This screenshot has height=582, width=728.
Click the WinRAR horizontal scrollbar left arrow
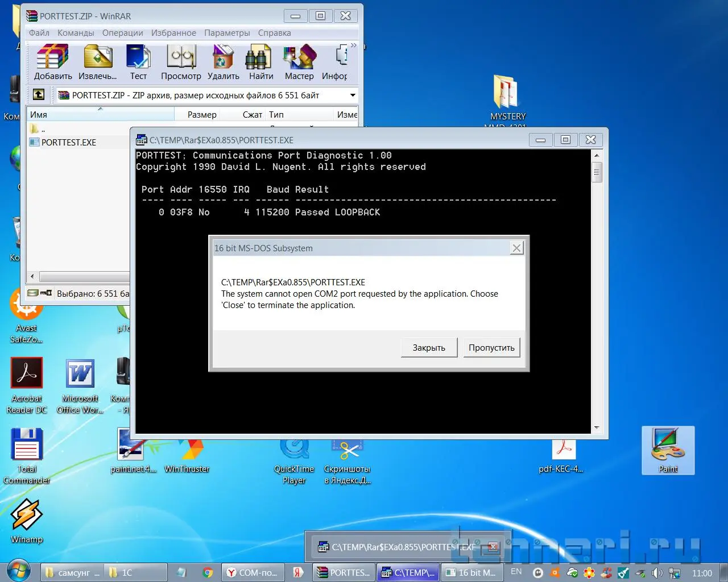click(32, 277)
